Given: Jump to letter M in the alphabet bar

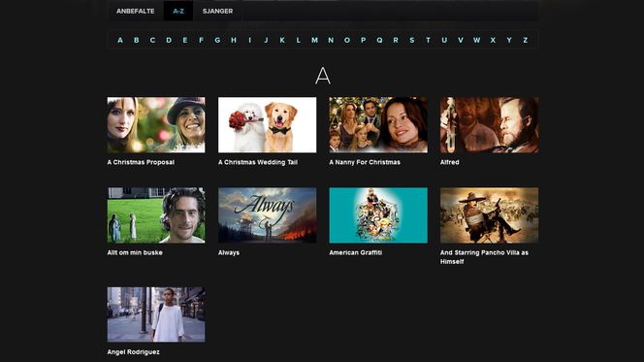Looking at the screenshot, I should tap(314, 40).
